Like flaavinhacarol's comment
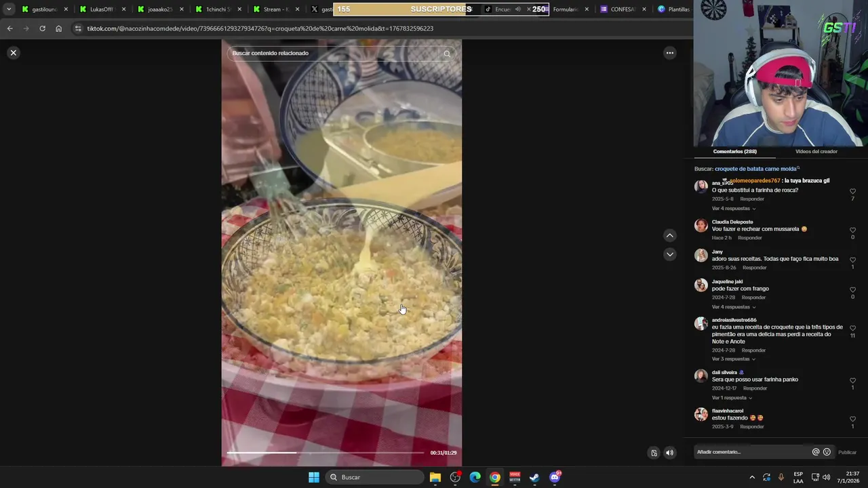Image resolution: width=868 pixels, height=488 pixels. 852,420
